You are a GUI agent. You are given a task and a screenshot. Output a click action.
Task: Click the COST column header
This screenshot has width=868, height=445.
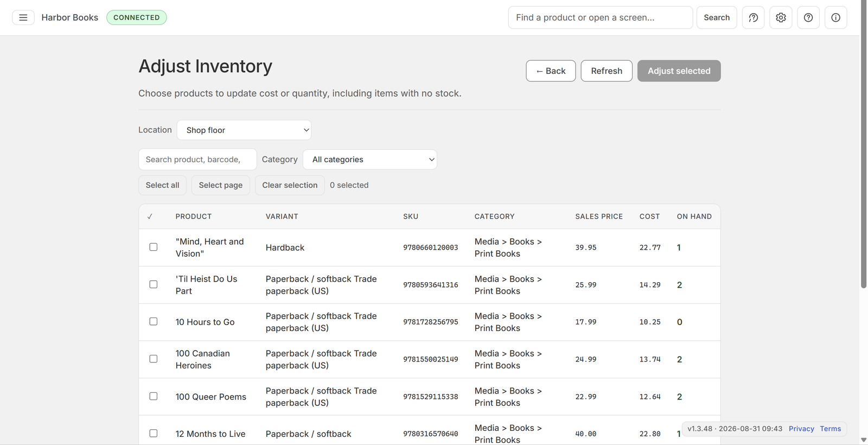649,217
